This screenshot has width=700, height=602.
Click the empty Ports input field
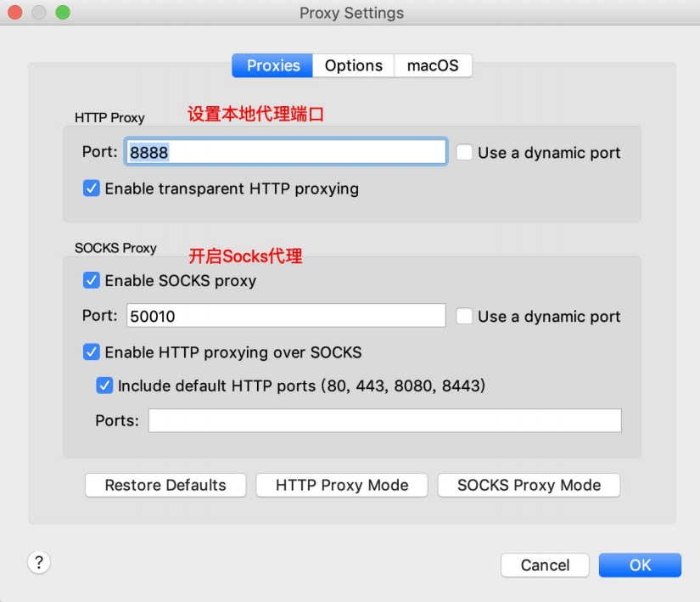tap(385, 420)
